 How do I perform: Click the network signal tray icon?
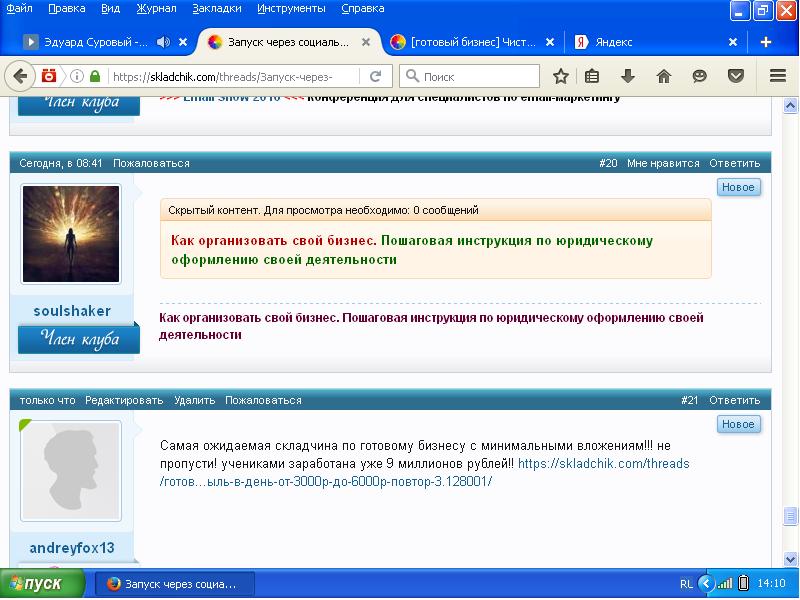(x=724, y=583)
